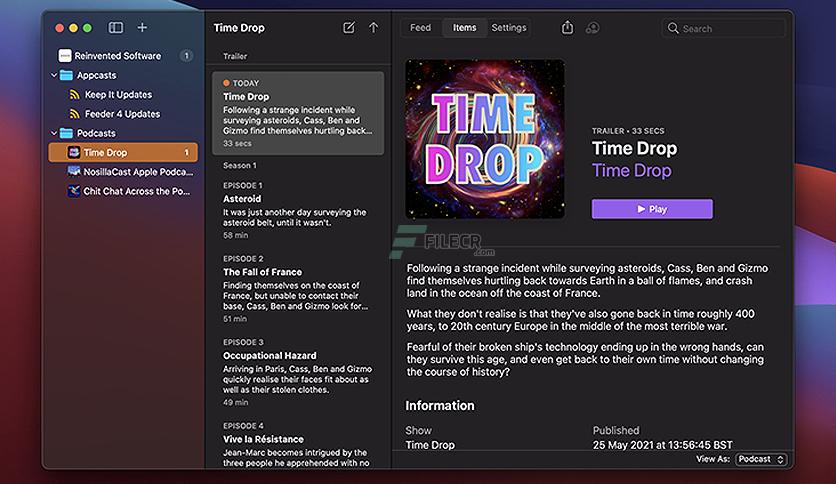Click the Information heading
Screen dimensions: 836x484
(x=440, y=406)
